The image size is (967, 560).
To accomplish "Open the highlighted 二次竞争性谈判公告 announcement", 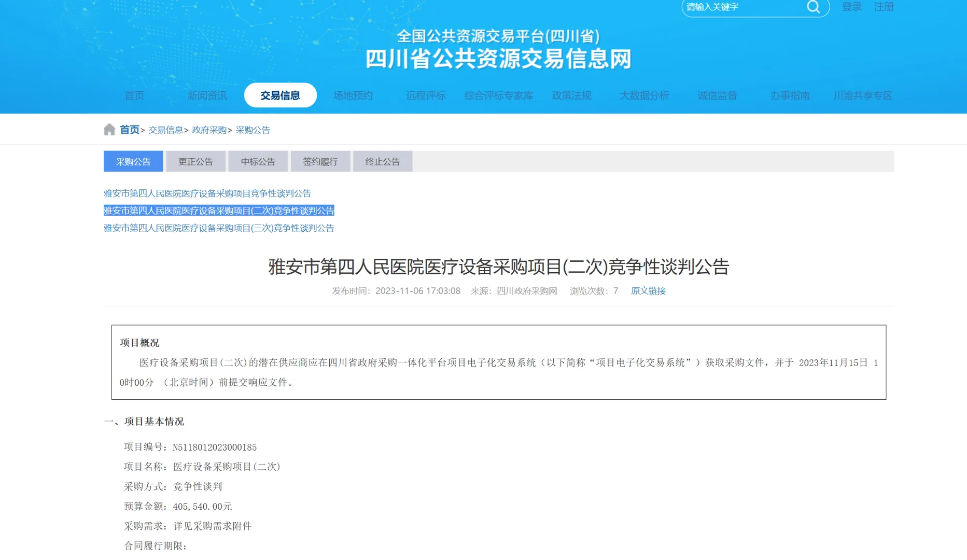I will pos(218,211).
